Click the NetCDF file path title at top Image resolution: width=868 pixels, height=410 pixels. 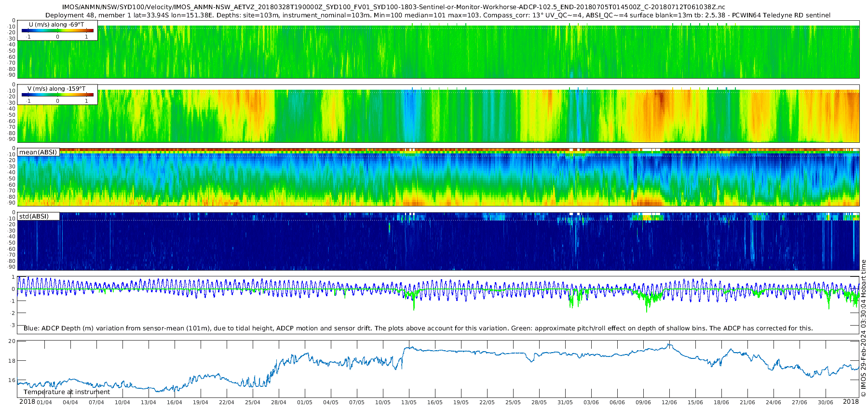tap(393, 7)
